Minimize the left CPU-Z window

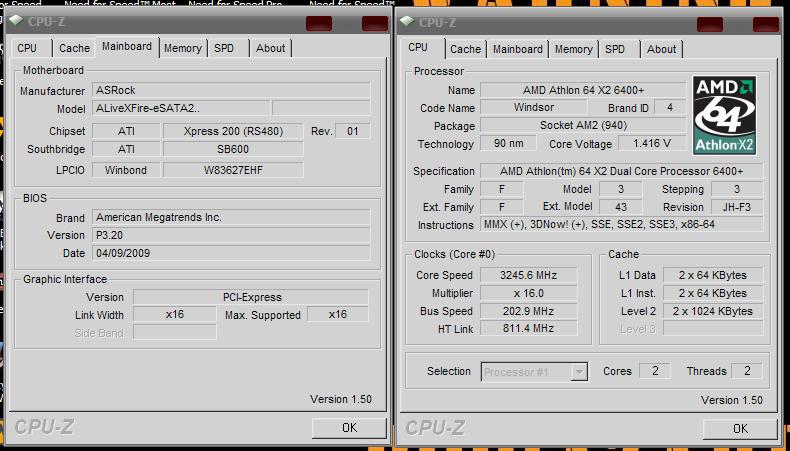319,23
